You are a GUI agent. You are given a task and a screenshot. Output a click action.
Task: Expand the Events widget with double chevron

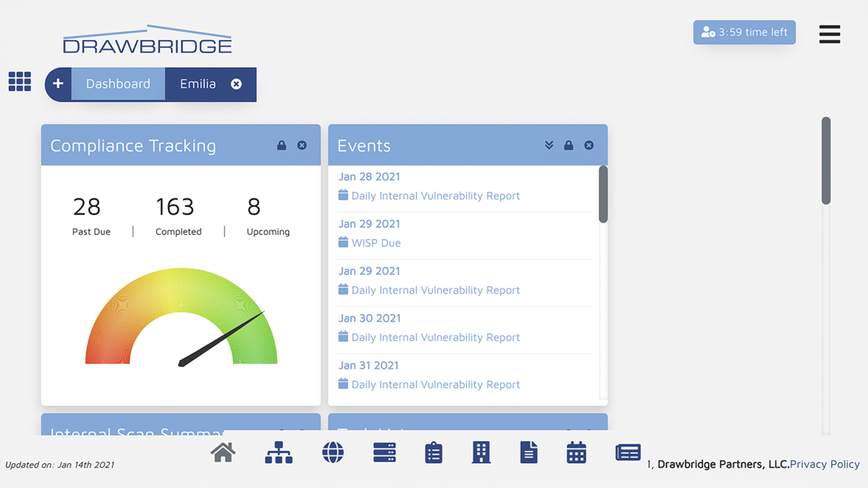[x=549, y=145]
